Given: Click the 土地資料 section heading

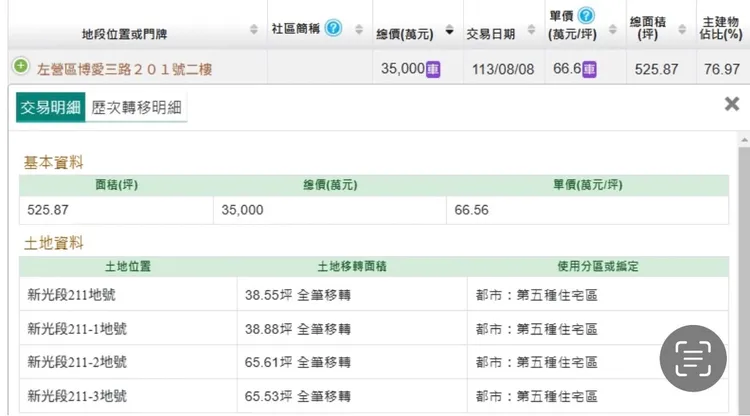Looking at the screenshot, I should 54,243.
